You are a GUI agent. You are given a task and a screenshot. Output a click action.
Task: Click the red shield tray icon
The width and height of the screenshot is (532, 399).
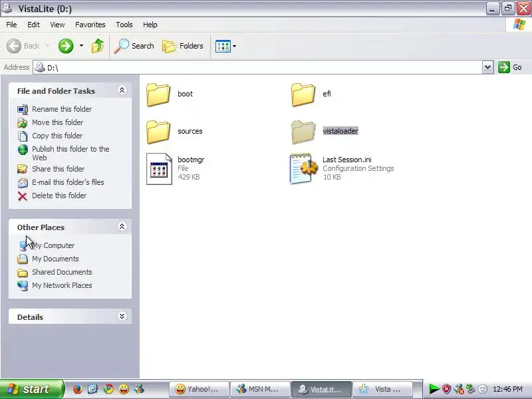pyautogui.click(x=446, y=389)
